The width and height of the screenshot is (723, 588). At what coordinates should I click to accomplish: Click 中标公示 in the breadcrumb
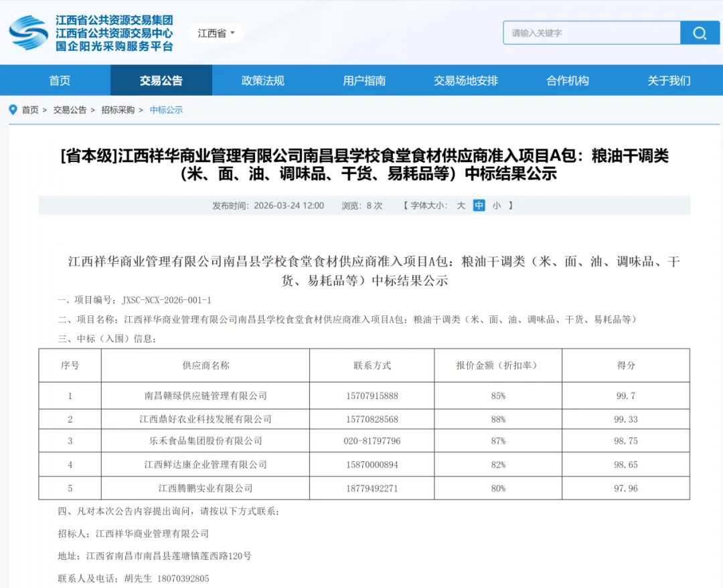point(167,110)
